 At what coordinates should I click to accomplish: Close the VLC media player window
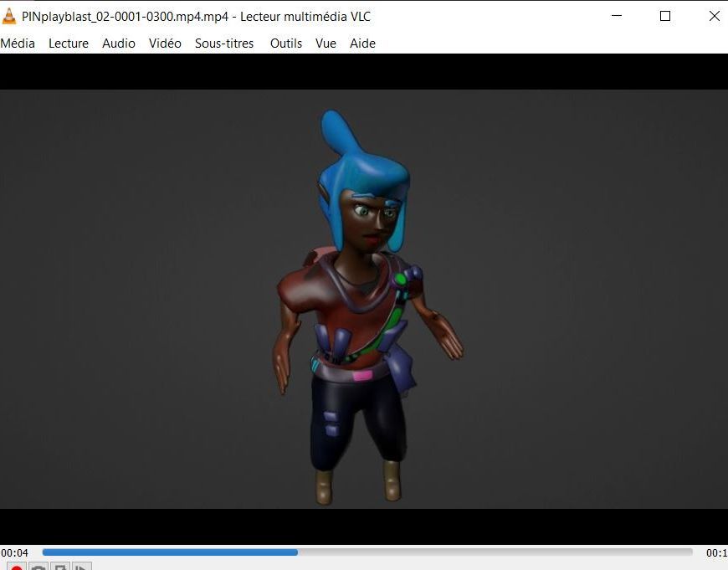click(x=714, y=16)
